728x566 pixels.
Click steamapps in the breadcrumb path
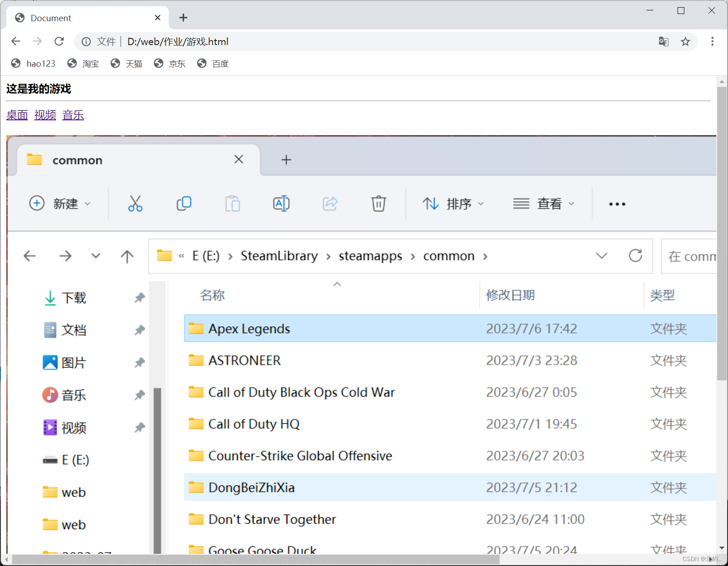pos(370,256)
